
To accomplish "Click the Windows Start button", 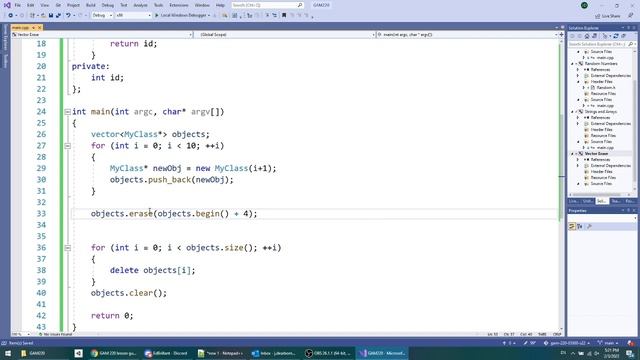I will 7,353.
